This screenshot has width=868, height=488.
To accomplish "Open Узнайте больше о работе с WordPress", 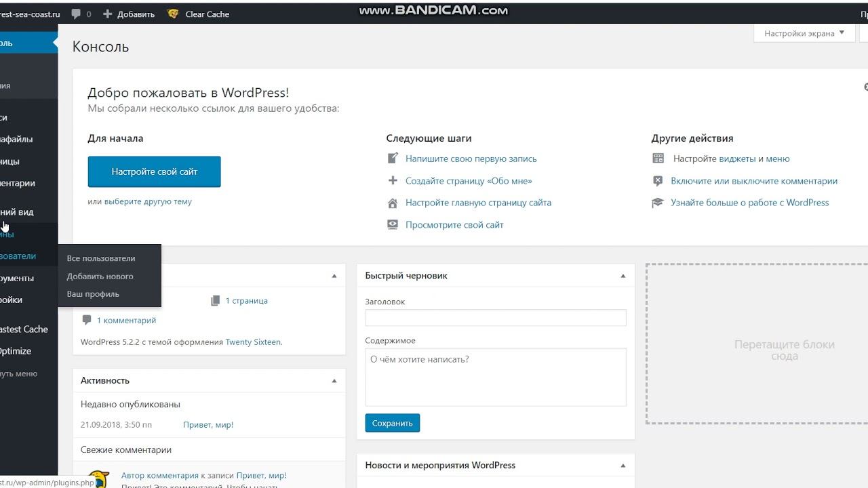I will (x=750, y=203).
